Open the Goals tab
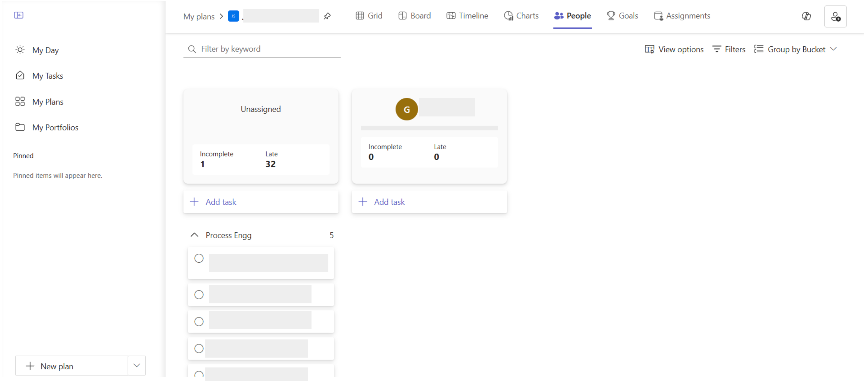This screenshot has width=868, height=385. tap(622, 16)
